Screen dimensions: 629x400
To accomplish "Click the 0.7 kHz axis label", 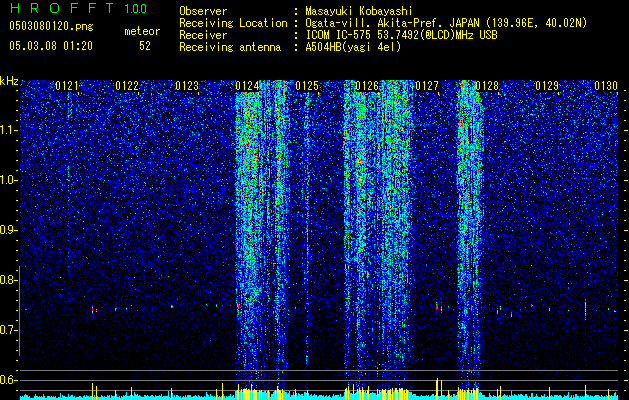I will point(9,330).
